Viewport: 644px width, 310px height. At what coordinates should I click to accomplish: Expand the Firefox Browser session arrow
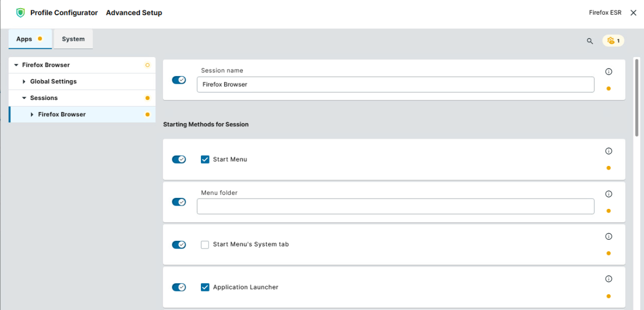(32, 114)
